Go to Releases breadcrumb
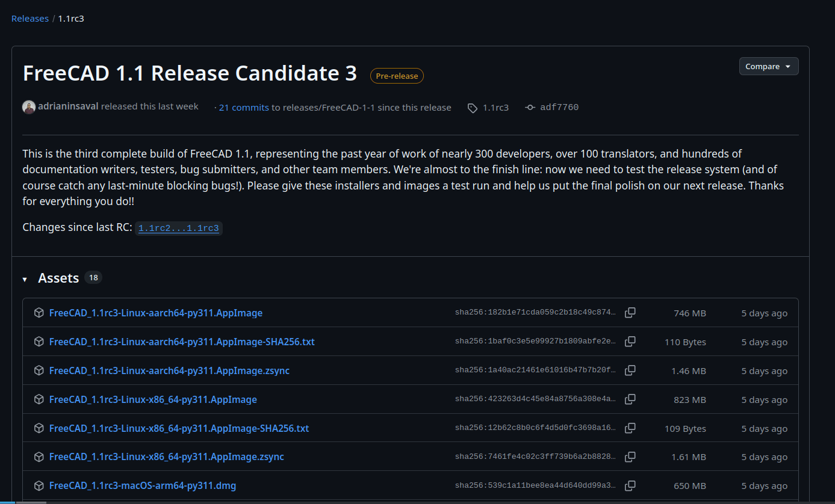This screenshot has height=504, width=835. tap(30, 19)
